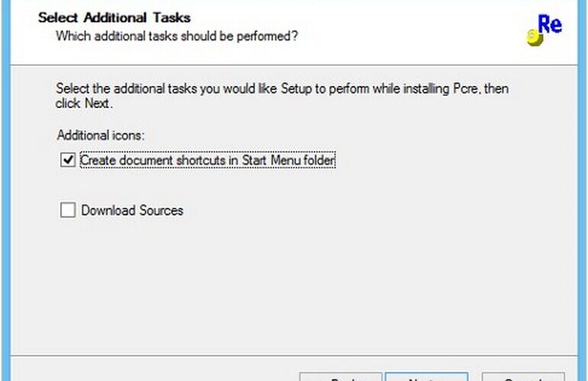Click the Create document shortcuts in Start Menu folder label

coord(207,160)
